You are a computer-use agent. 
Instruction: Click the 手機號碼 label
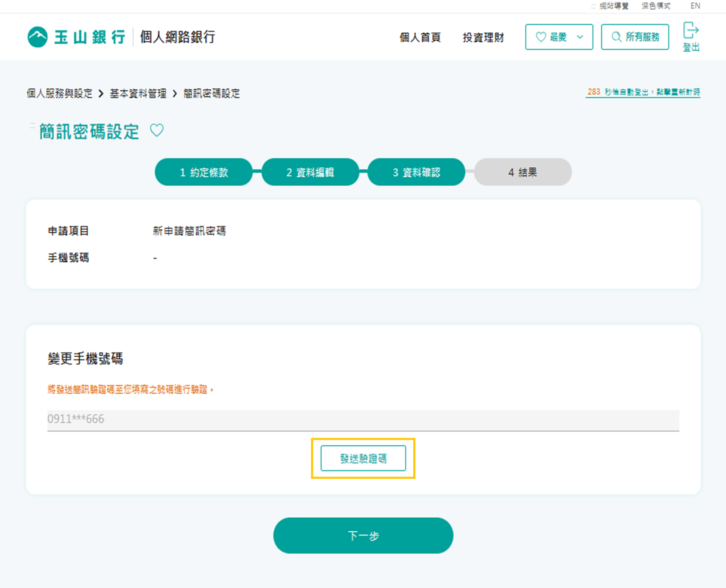(x=68, y=258)
